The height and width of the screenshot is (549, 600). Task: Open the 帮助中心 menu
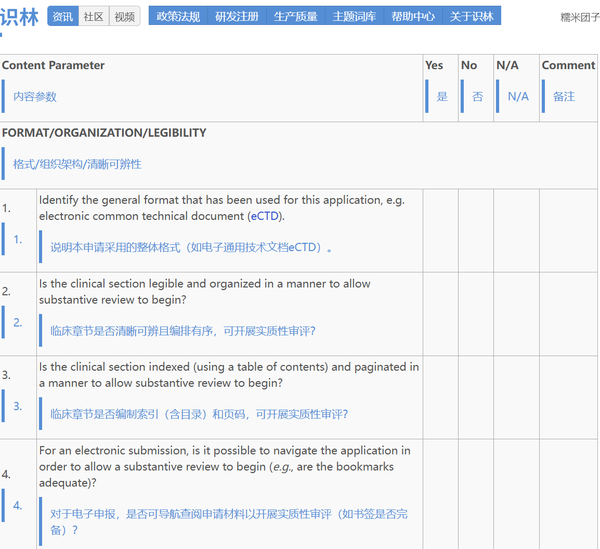click(x=412, y=17)
